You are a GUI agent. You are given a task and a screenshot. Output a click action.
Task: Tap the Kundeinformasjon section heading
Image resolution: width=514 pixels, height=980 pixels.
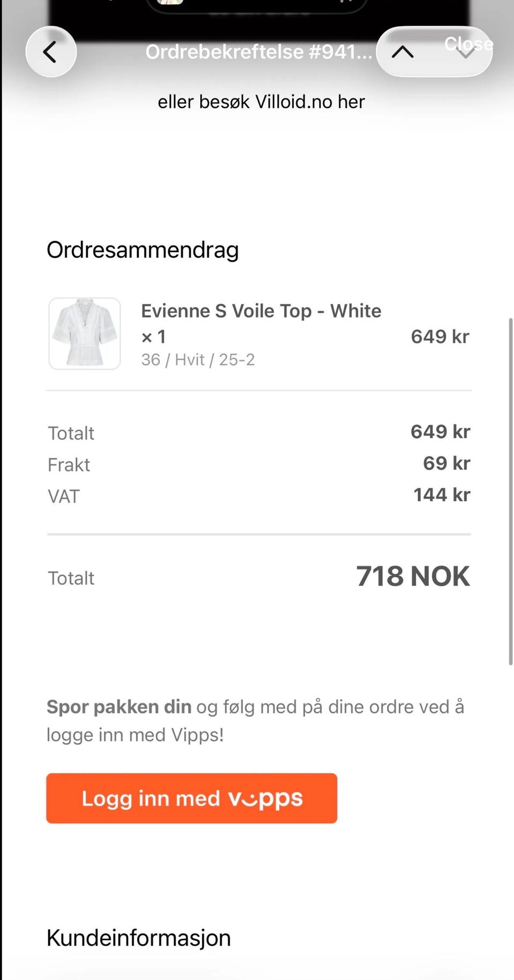(139, 938)
